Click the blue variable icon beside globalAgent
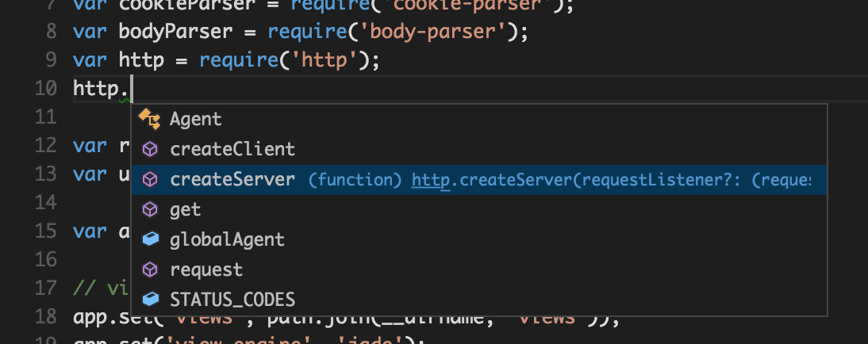Screen dimensions: 868x344 (x=149, y=239)
